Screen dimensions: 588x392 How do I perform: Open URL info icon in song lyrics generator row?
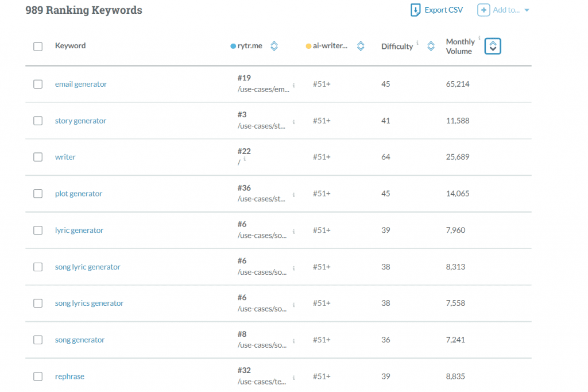pyautogui.click(x=293, y=305)
